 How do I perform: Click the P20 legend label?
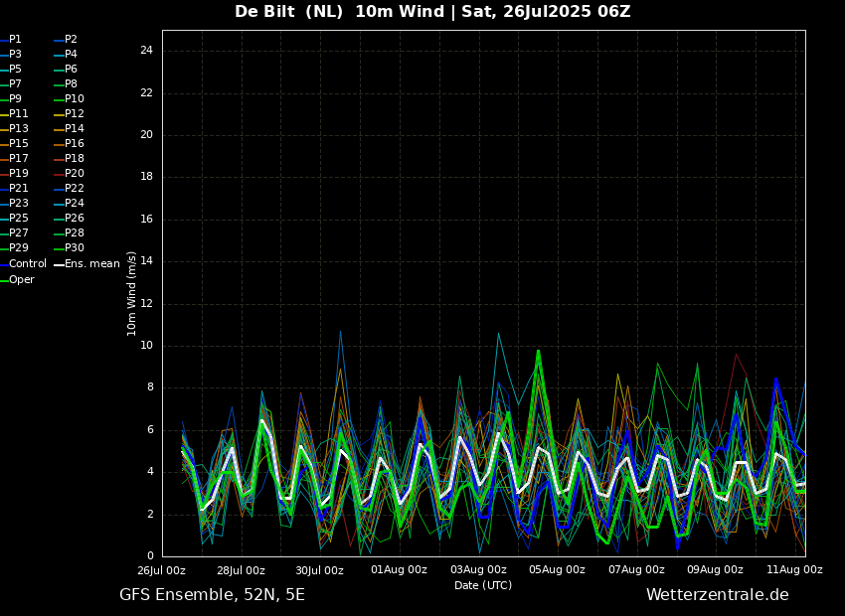click(74, 174)
